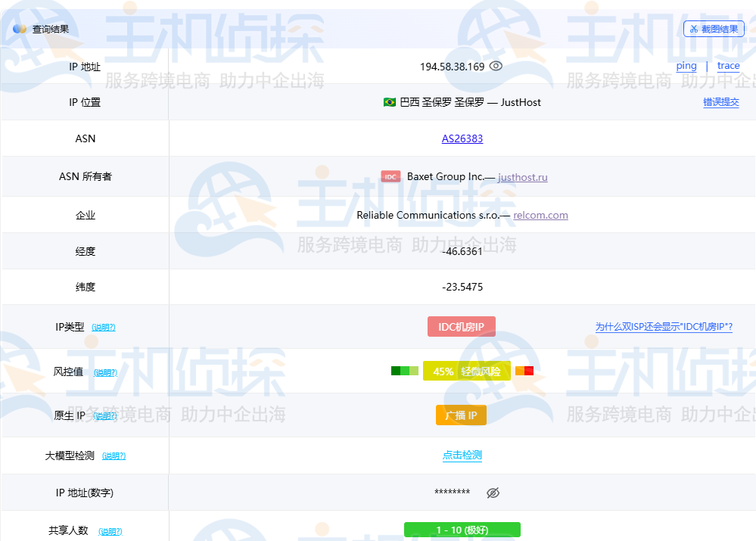Start AI detection via 点击检测 link
The width and height of the screenshot is (756, 541).
tap(461, 455)
